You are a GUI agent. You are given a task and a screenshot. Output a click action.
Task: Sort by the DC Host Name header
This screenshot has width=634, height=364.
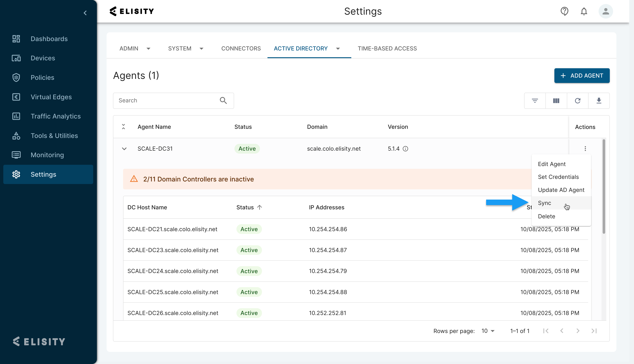[x=147, y=207]
